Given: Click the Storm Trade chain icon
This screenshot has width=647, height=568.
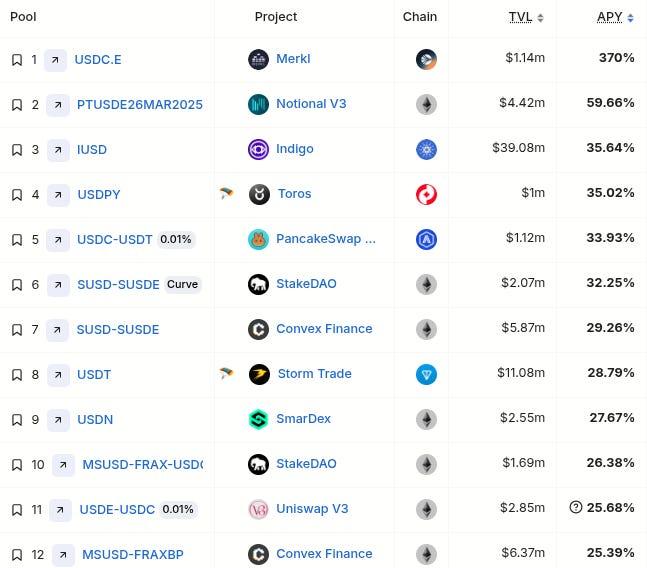Looking at the screenshot, I should coord(427,374).
